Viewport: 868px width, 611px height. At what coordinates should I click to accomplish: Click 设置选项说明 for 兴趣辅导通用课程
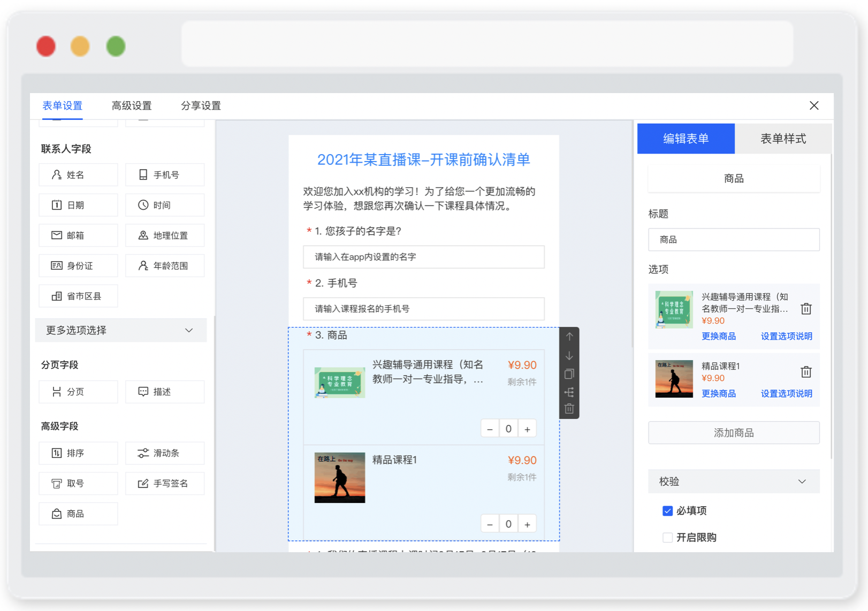coord(787,337)
